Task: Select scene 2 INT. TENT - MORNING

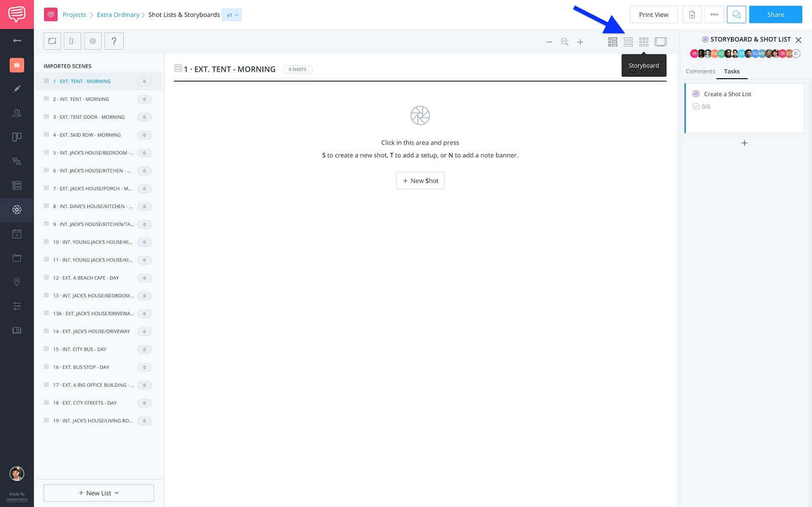Action: [x=98, y=99]
